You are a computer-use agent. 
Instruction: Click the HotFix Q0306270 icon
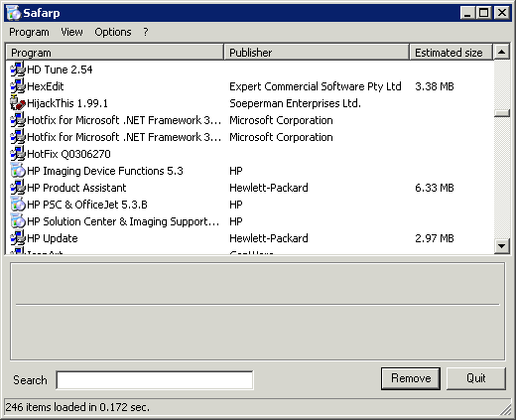pos(18,154)
